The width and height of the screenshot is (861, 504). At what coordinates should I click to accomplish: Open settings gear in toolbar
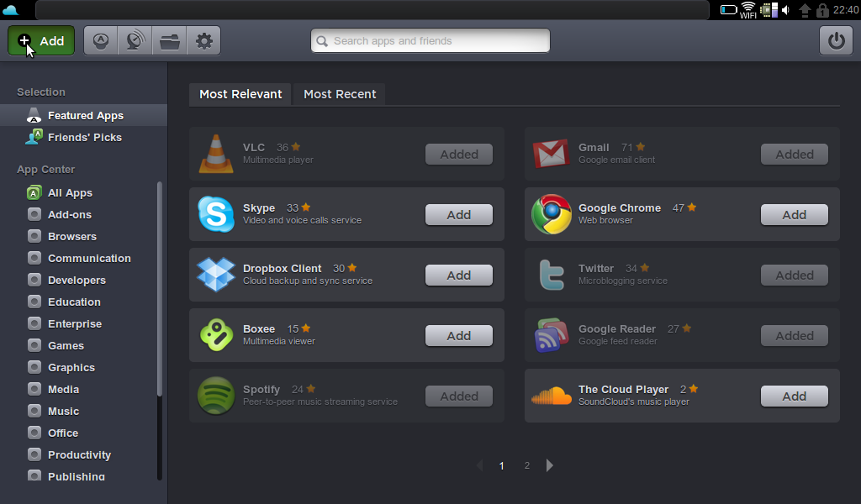tap(203, 40)
